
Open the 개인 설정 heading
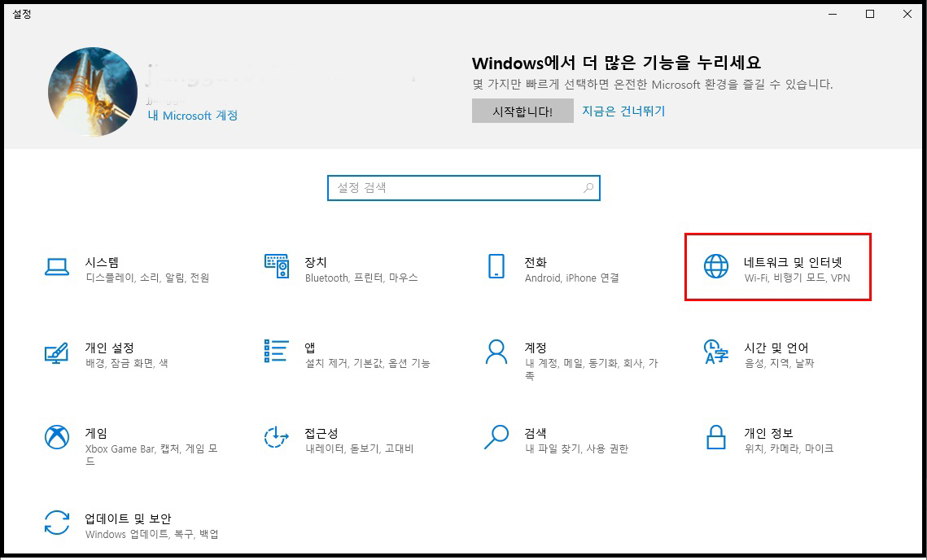click(x=109, y=348)
